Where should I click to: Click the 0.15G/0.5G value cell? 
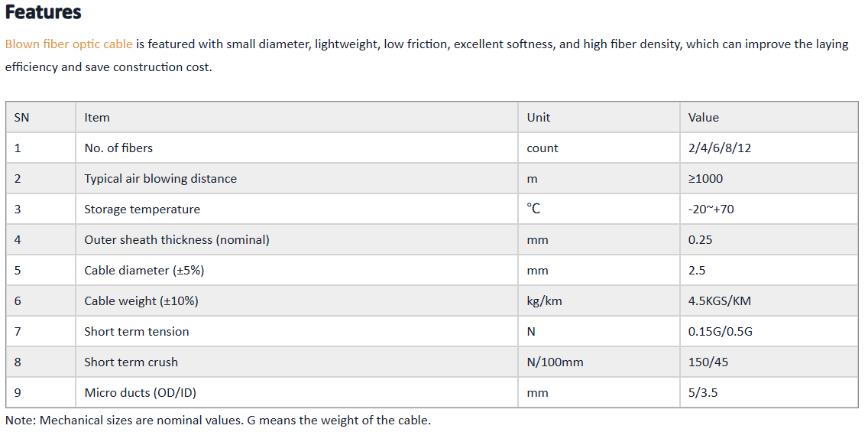coord(769,331)
